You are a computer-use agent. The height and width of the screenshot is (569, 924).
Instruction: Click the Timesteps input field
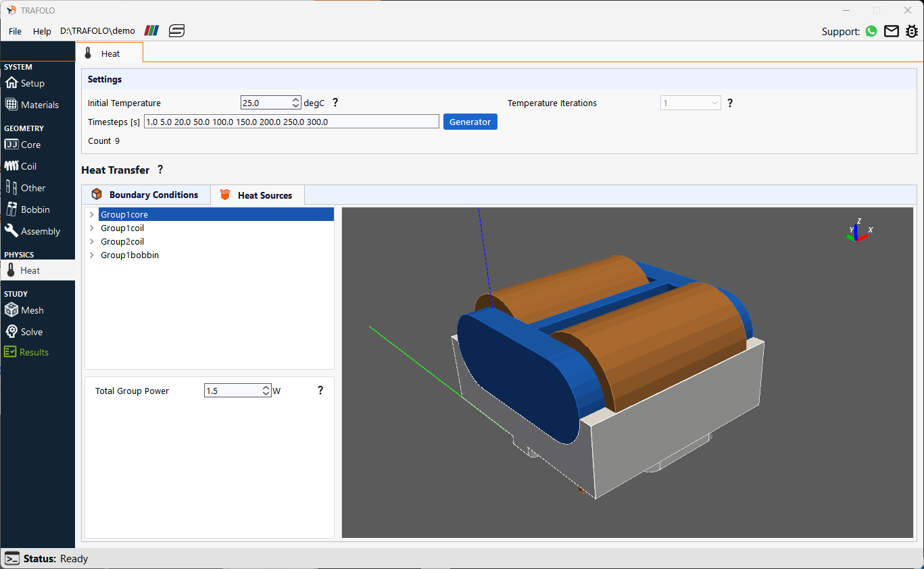tap(291, 122)
